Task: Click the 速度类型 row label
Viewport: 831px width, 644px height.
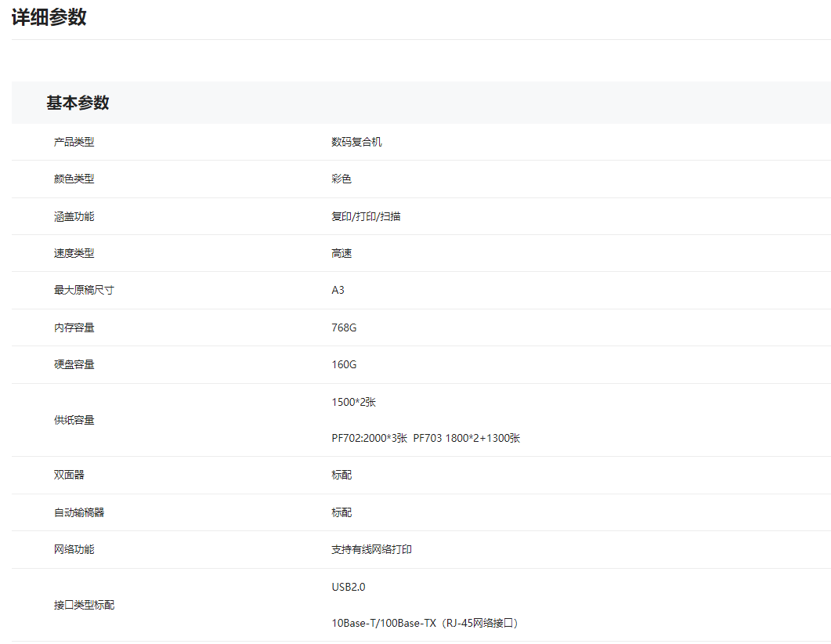Action: click(74, 253)
